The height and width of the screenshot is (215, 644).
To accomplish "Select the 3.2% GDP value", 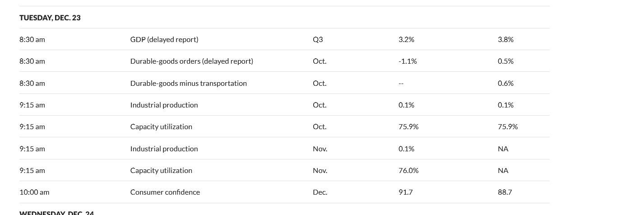I will [x=406, y=39].
